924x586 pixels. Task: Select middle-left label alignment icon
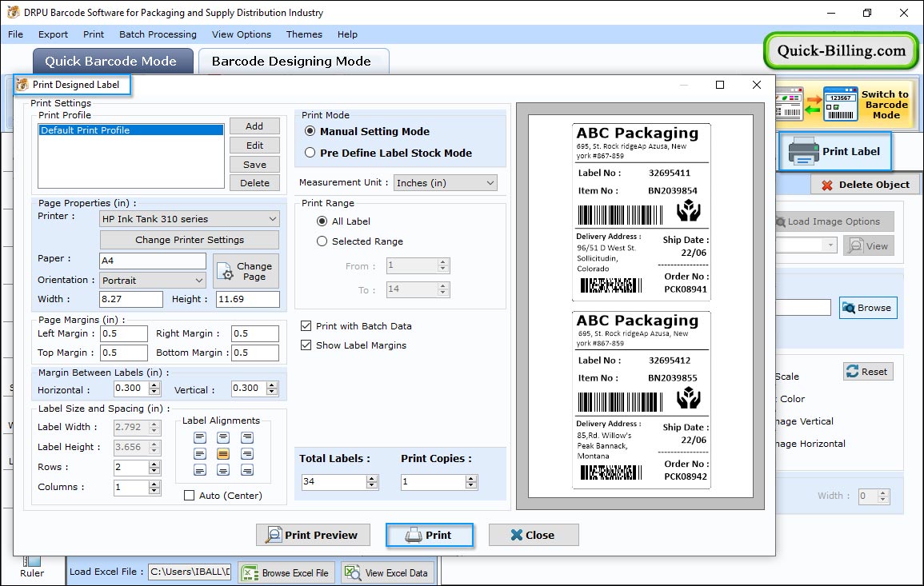(200, 454)
